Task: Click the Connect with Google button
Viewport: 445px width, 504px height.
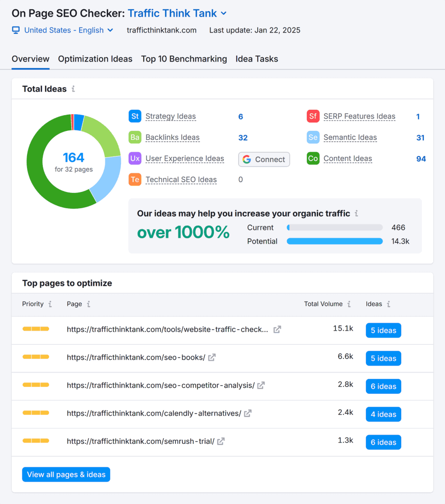Action: coord(264,159)
